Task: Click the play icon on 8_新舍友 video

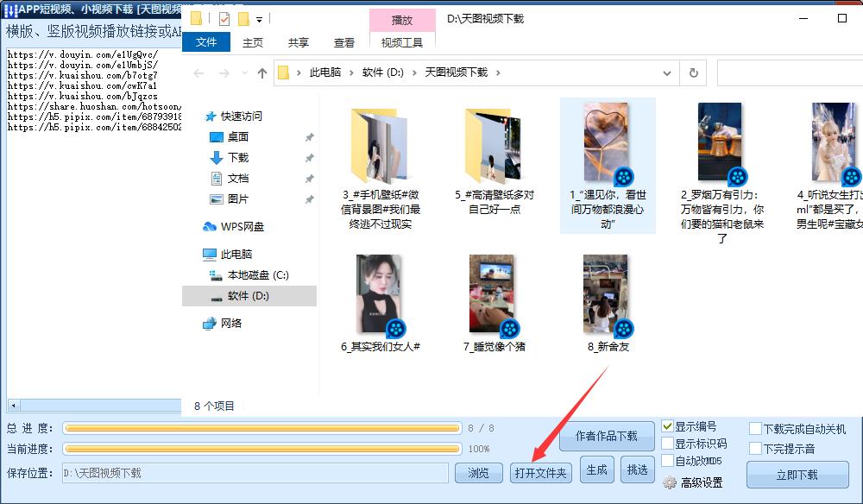Action: pyautogui.click(x=622, y=328)
